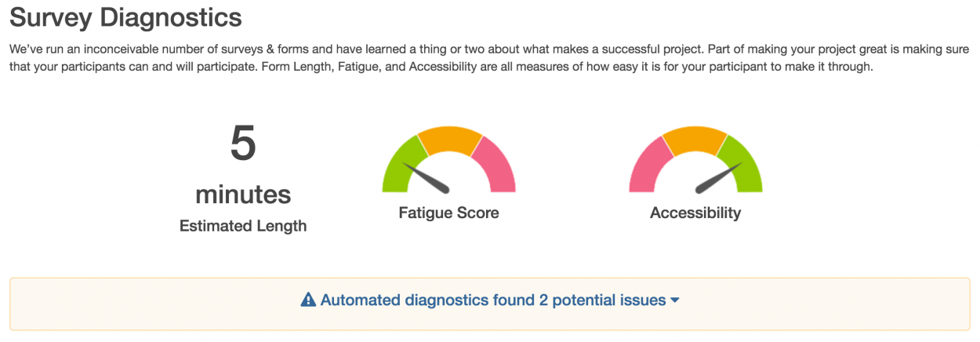Image resolution: width=980 pixels, height=342 pixels.
Task: Click the warning triangle icon in the alert
Action: (308, 300)
